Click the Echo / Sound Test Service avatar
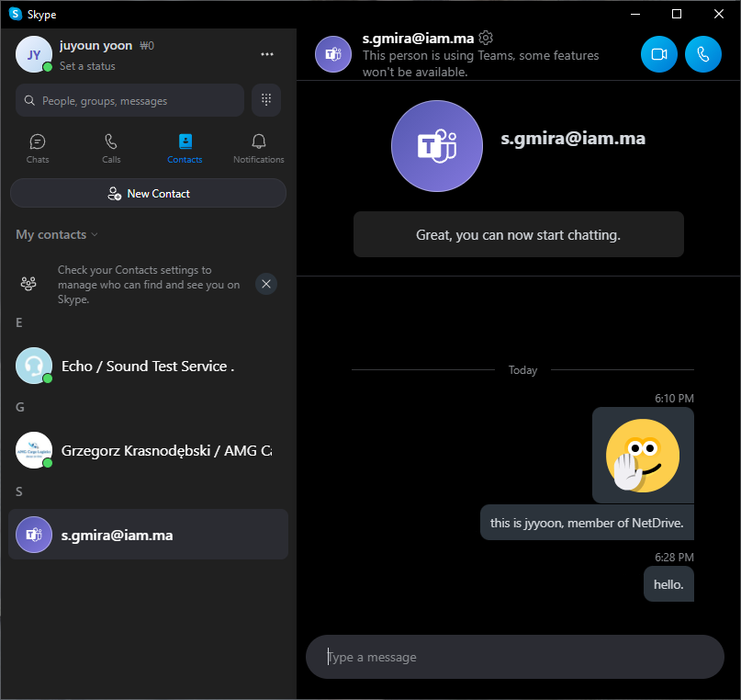This screenshot has width=741, height=700. [x=34, y=366]
